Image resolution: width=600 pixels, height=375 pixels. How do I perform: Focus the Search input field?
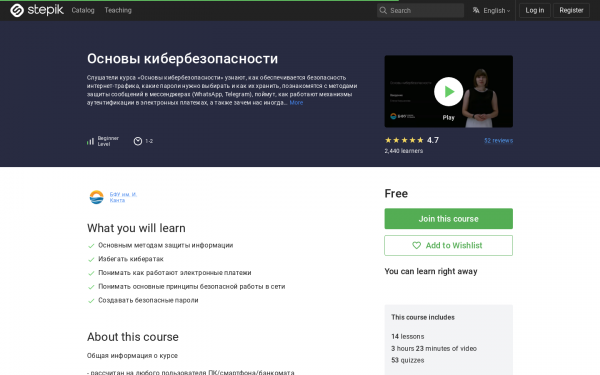click(x=420, y=10)
